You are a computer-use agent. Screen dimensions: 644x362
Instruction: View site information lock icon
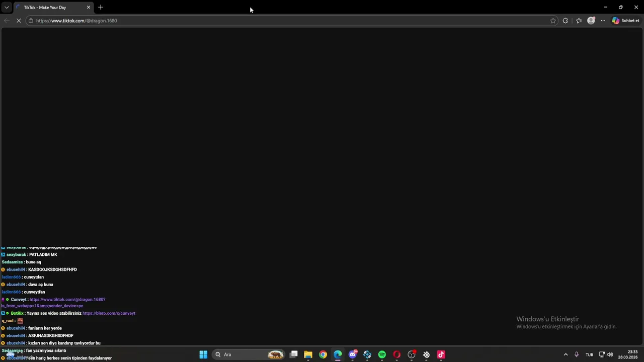tap(31, 21)
